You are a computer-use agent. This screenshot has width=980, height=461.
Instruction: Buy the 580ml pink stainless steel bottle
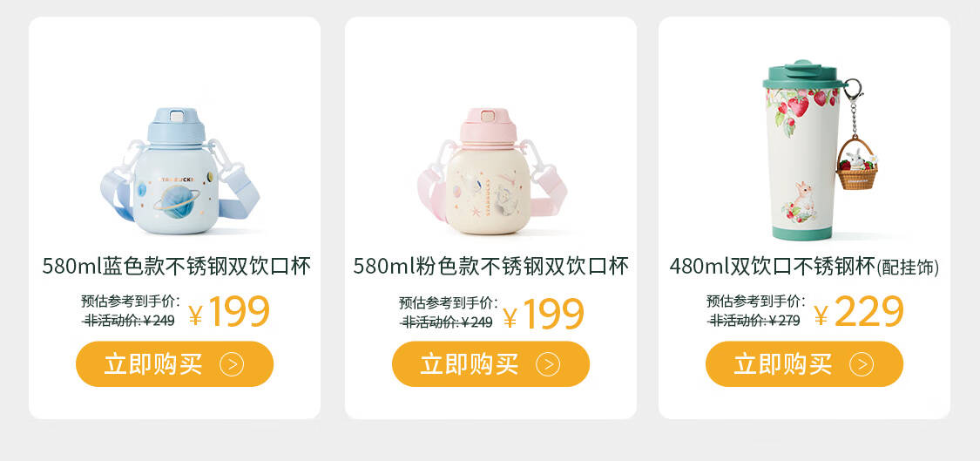(490, 364)
